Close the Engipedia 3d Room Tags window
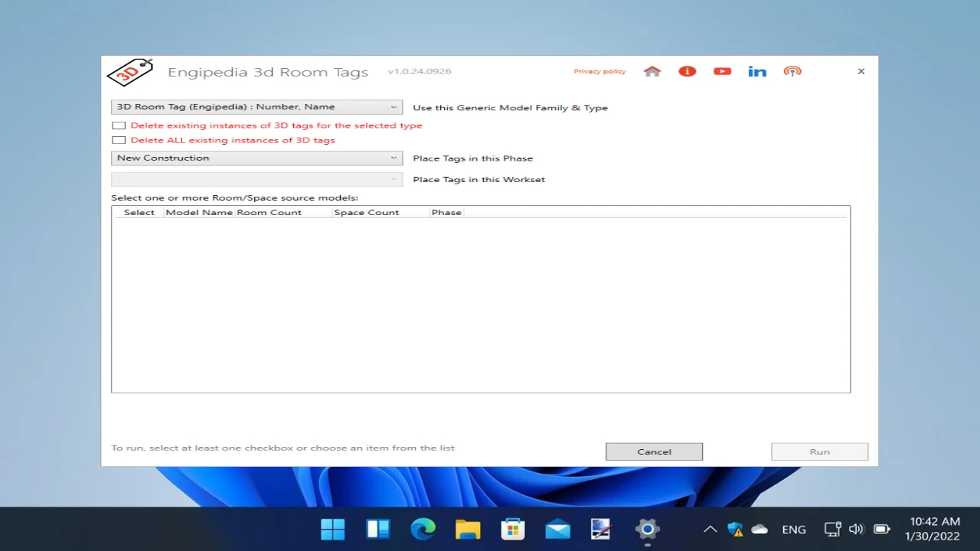980x551 pixels. (x=861, y=71)
